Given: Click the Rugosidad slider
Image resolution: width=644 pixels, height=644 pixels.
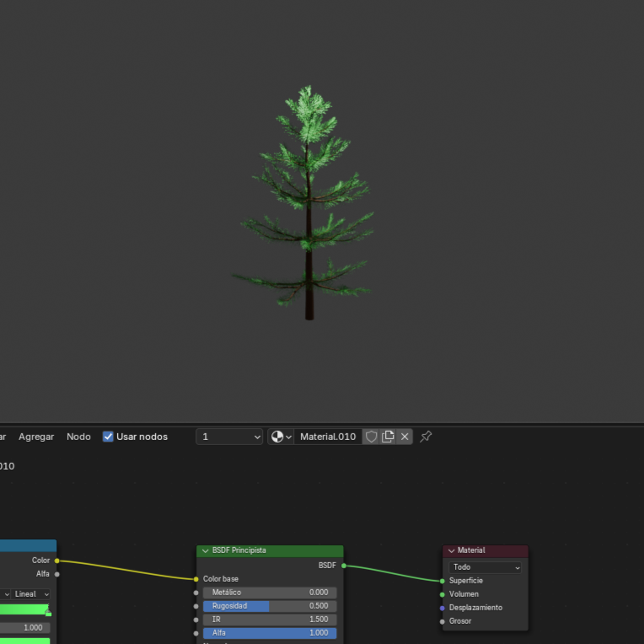Looking at the screenshot, I should point(270,606).
